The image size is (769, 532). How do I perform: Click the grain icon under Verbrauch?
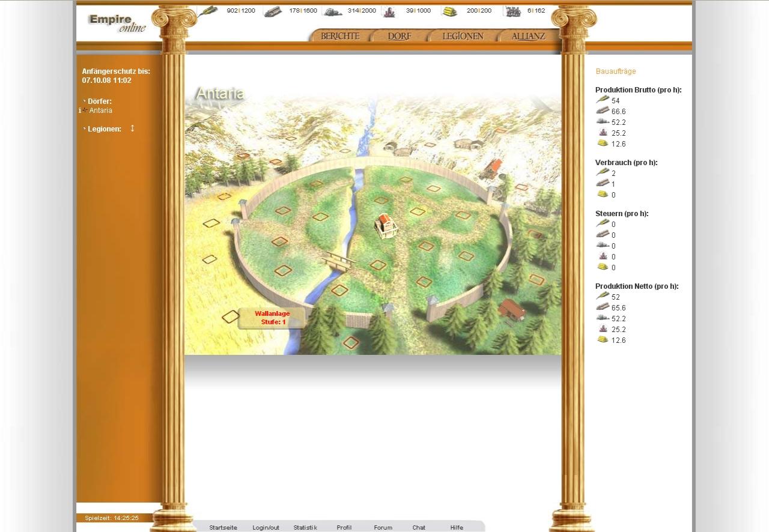603,172
